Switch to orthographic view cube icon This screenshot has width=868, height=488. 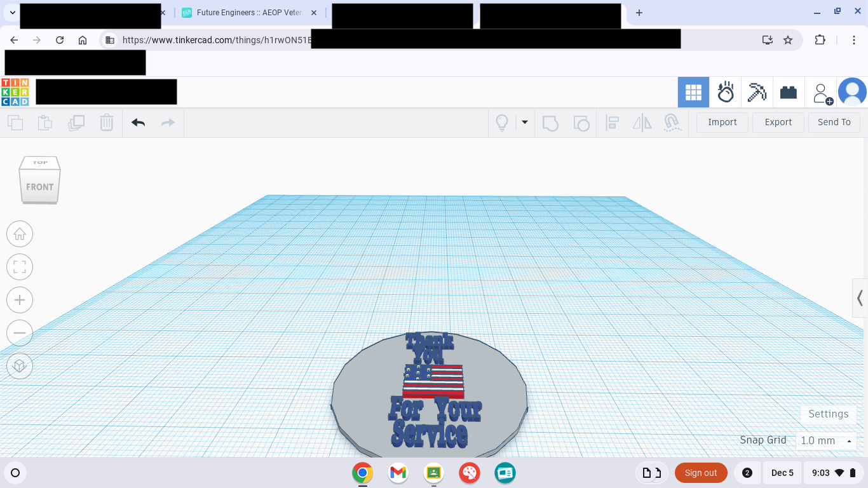(20, 366)
